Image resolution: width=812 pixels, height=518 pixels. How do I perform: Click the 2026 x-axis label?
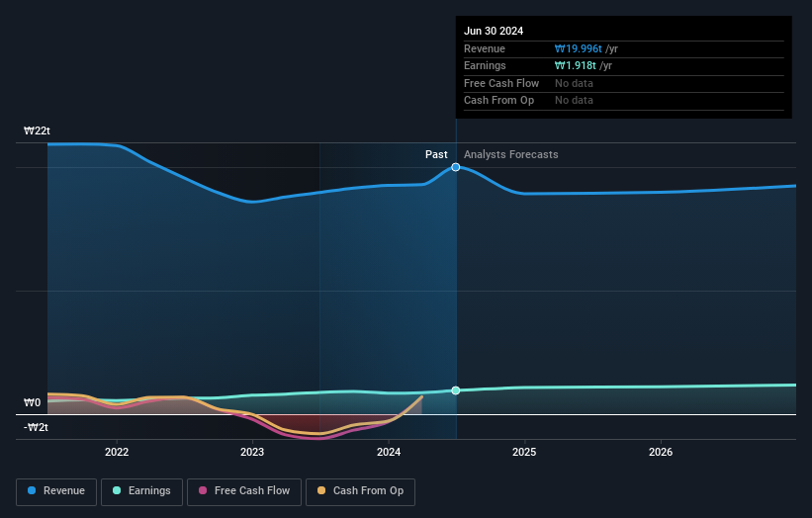(x=661, y=452)
